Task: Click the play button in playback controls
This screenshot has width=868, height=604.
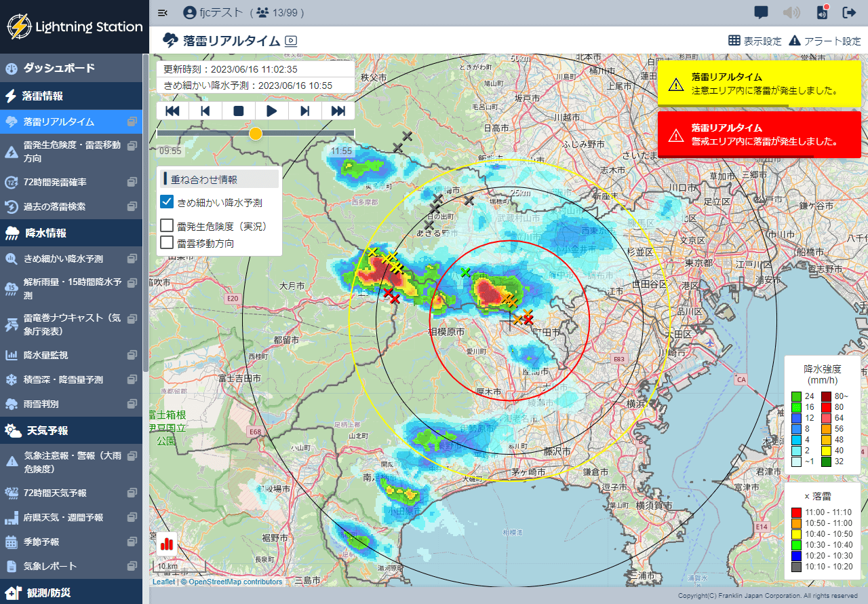Action: coord(272,111)
